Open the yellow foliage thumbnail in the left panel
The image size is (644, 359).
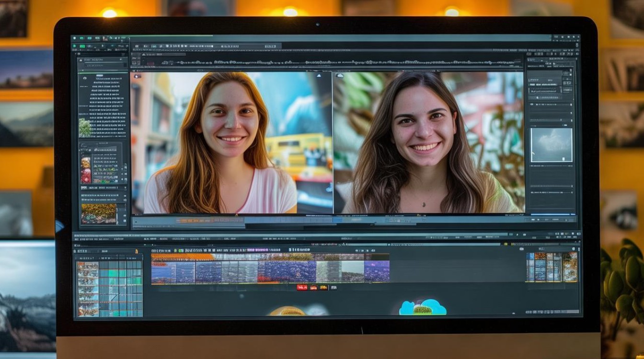click(x=98, y=213)
